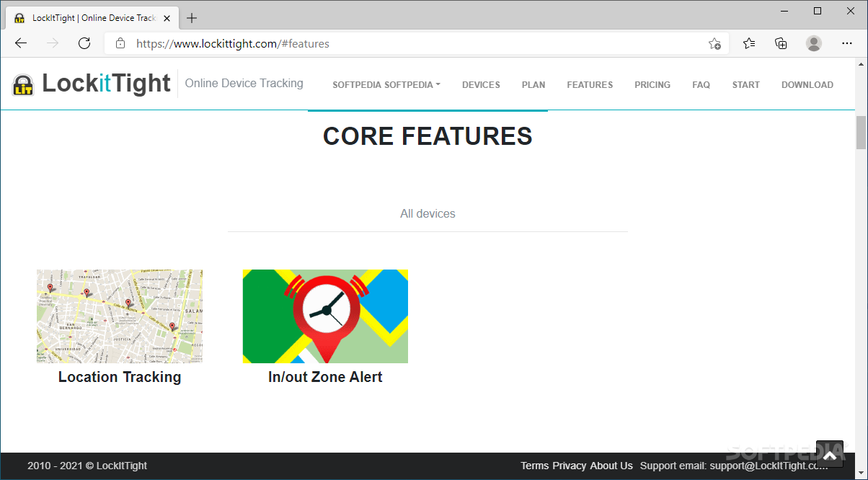Image resolution: width=868 pixels, height=480 pixels.
Task: Click the LockItTight browser tab title
Action: pyautogui.click(x=94, y=18)
